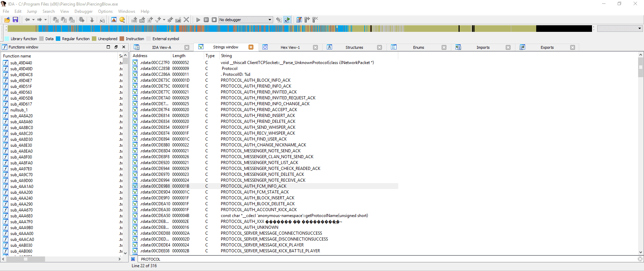Open the Jump menu
644x271 pixels.
32,11
